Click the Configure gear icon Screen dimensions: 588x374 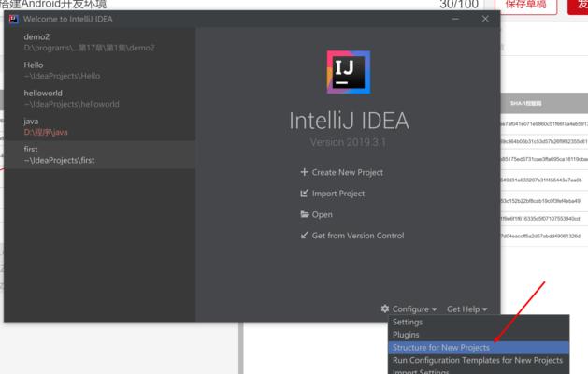coord(385,309)
